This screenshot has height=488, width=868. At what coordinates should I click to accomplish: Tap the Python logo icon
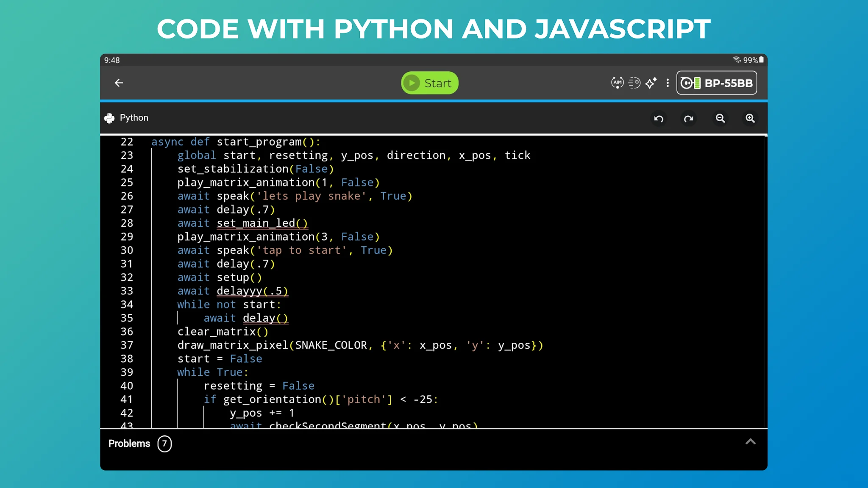tap(109, 118)
